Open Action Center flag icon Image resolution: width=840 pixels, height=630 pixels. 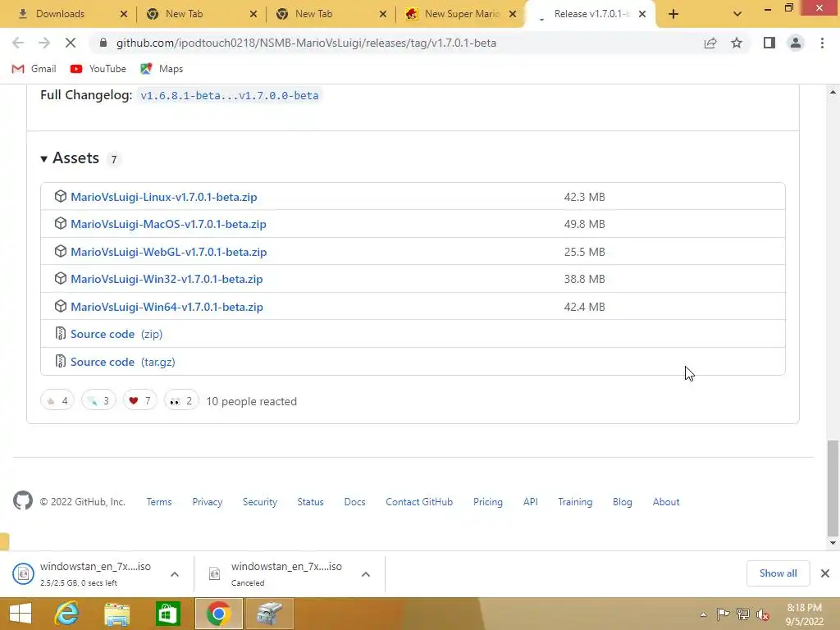pos(723,614)
